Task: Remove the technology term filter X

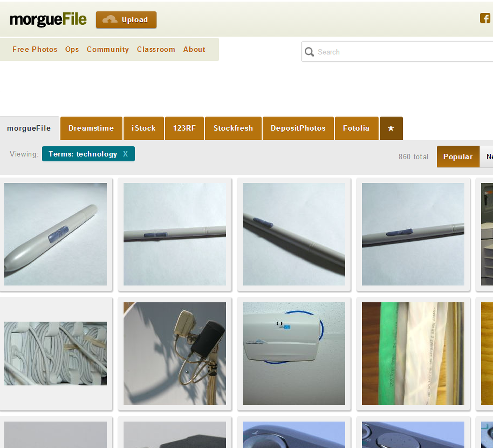Action: (x=125, y=154)
